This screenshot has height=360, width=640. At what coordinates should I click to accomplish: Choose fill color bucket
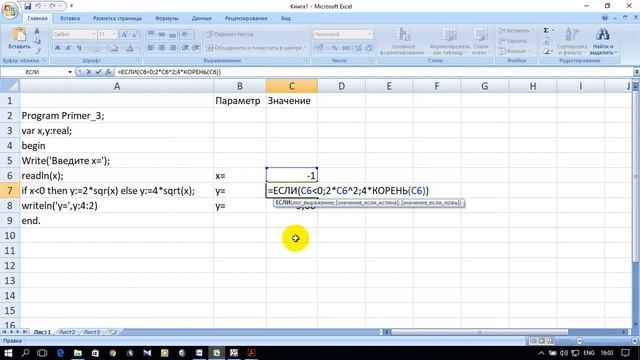click(115, 48)
